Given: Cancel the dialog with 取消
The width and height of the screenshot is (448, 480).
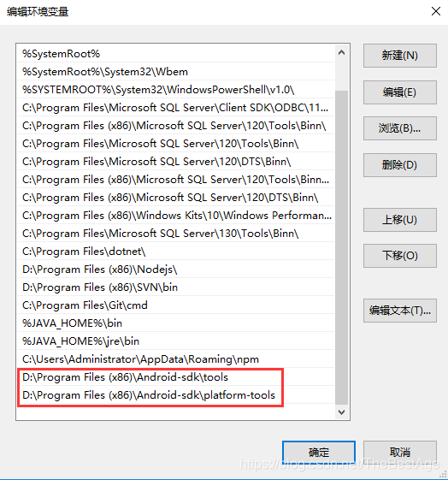Looking at the screenshot, I should click(x=399, y=452).
